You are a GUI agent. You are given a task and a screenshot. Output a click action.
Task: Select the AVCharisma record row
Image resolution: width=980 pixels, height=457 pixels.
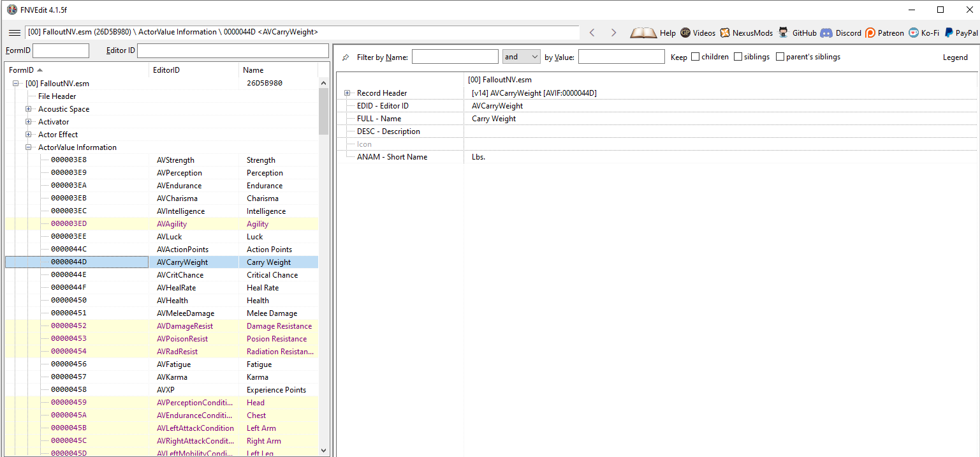coord(161,199)
